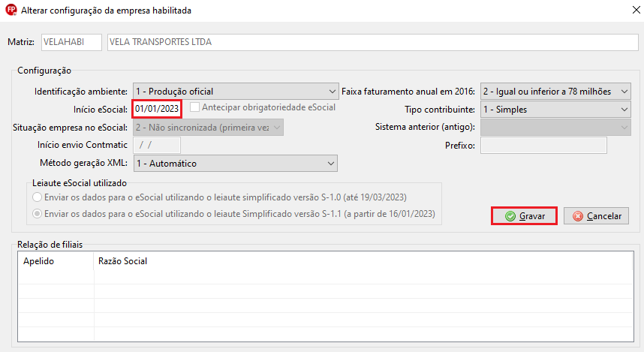Toggle Antecipar obrigatoriedade eSocial checkbox
This screenshot has width=644, height=352.
(195, 107)
